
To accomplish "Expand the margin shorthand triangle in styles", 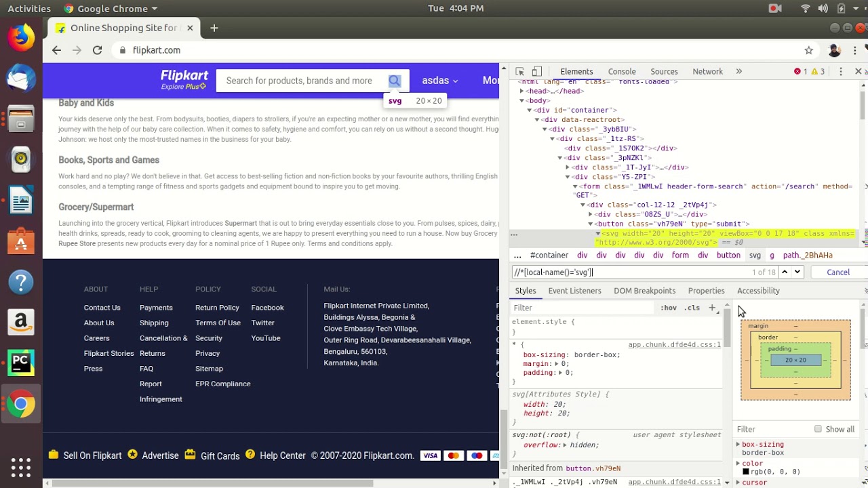I will coord(556,364).
